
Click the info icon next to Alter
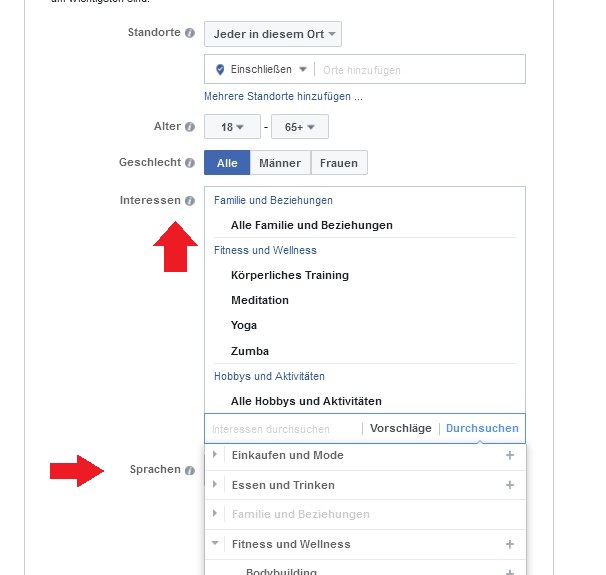[x=190, y=127]
